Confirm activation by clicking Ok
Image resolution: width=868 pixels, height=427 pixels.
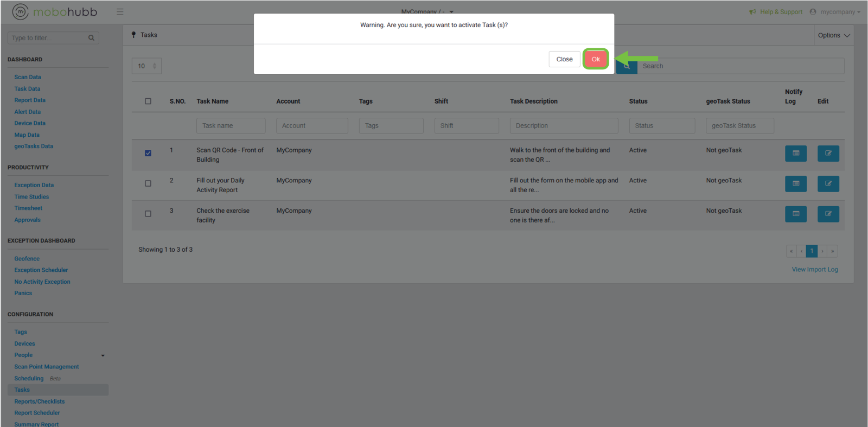tap(596, 59)
